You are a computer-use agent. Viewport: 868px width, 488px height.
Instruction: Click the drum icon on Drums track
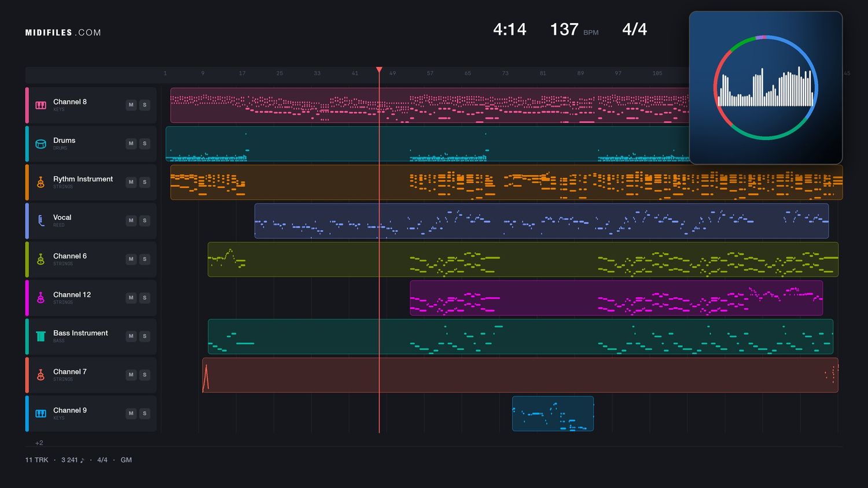pyautogui.click(x=41, y=144)
